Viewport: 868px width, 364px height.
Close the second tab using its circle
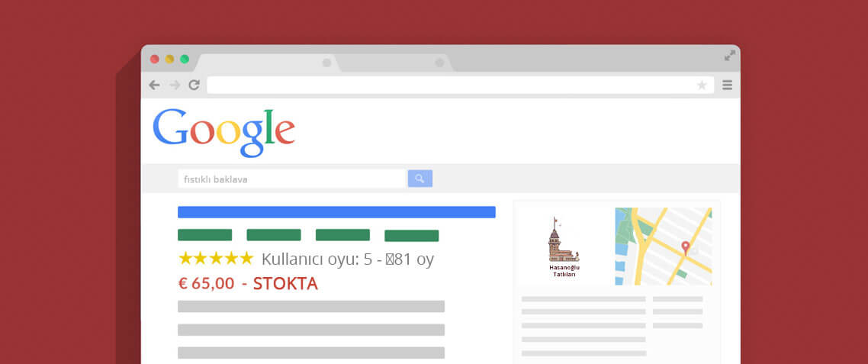(439, 63)
